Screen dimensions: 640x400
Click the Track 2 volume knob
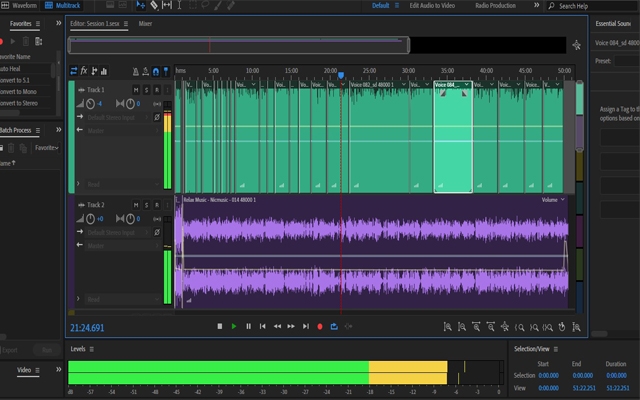tap(91, 219)
